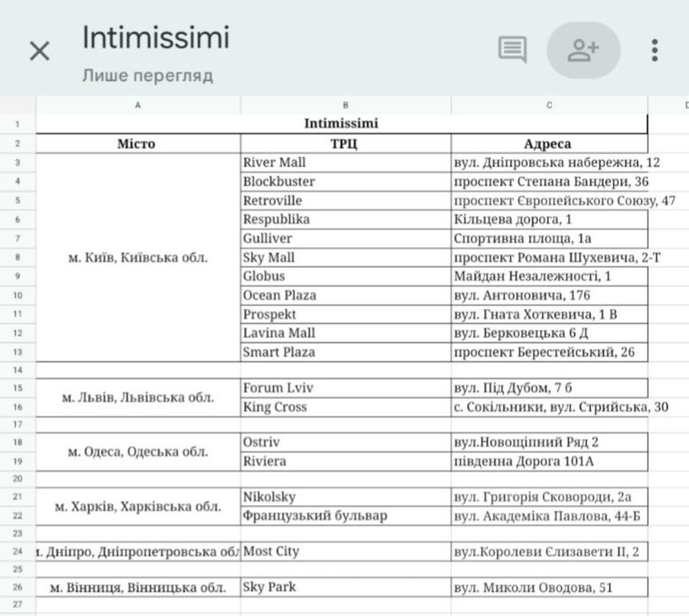
Task: Select address вул. Академіка Павлова, 44-Б
Action: [549, 516]
